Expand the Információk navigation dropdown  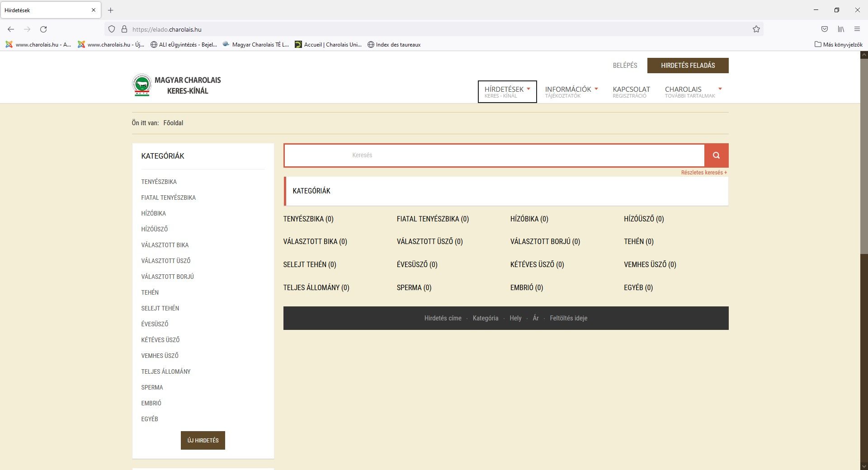(571, 91)
